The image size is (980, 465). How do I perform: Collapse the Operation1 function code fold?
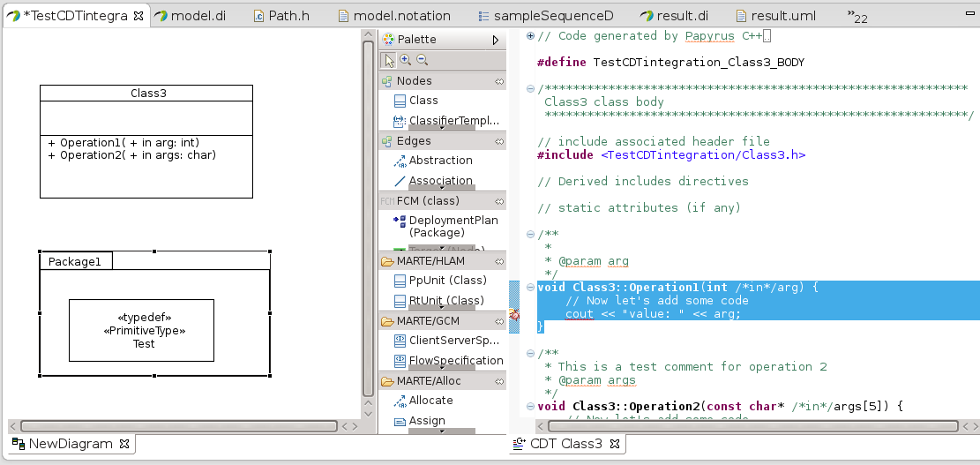click(529, 288)
